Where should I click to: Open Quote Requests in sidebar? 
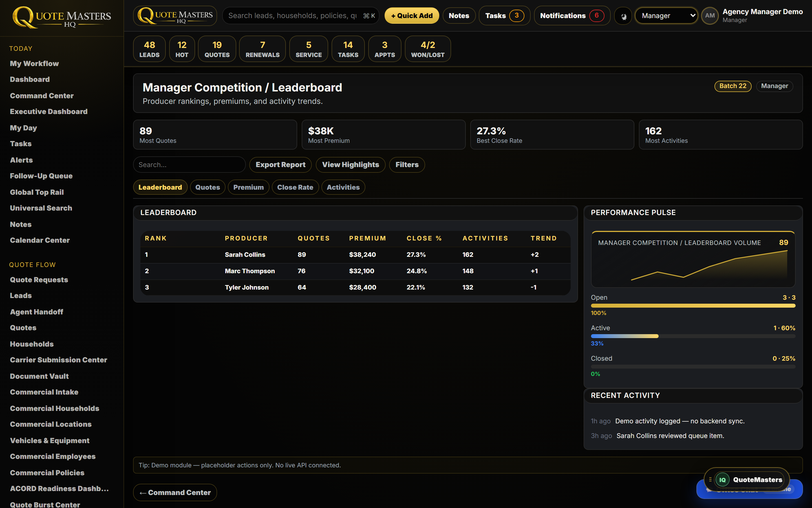pyautogui.click(x=39, y=280)
